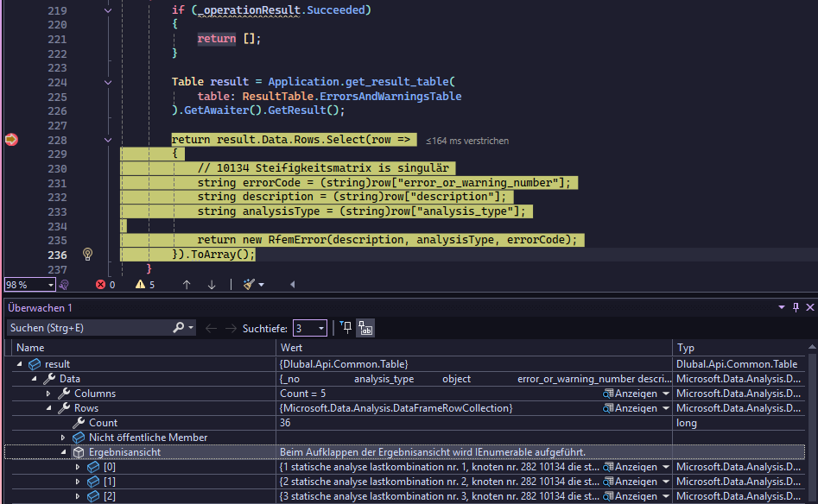Viewport: 818px width, 504px height.
Task: Select the Überwachen 1 panel title
Action: (x=41, y=308)
